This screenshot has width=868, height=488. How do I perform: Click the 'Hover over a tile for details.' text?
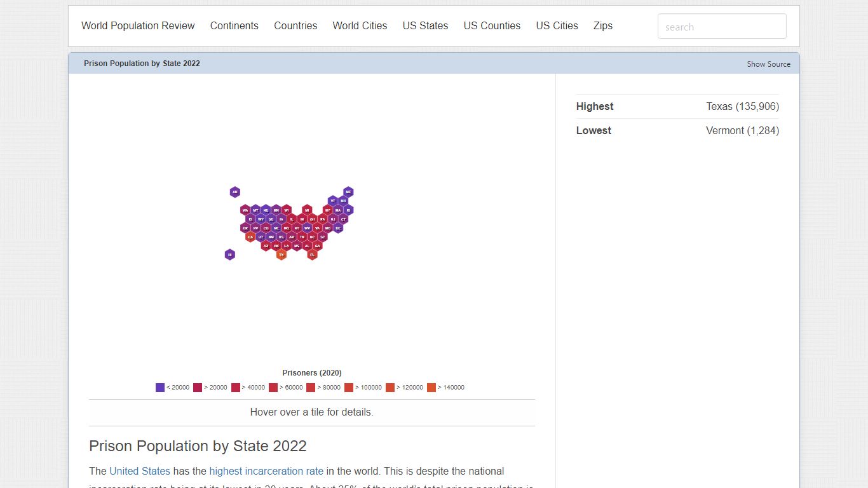[312, 412]
